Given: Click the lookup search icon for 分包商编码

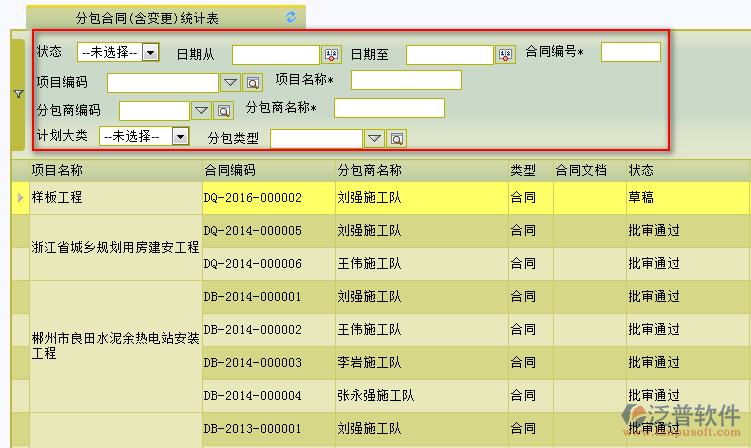Looking at the screenshot, I should [x=224, y=110].
